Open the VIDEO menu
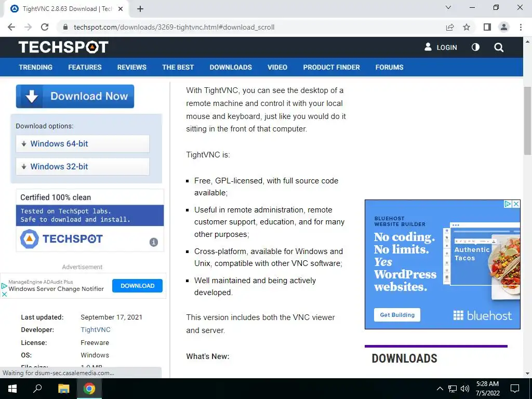 pos(277,67)
